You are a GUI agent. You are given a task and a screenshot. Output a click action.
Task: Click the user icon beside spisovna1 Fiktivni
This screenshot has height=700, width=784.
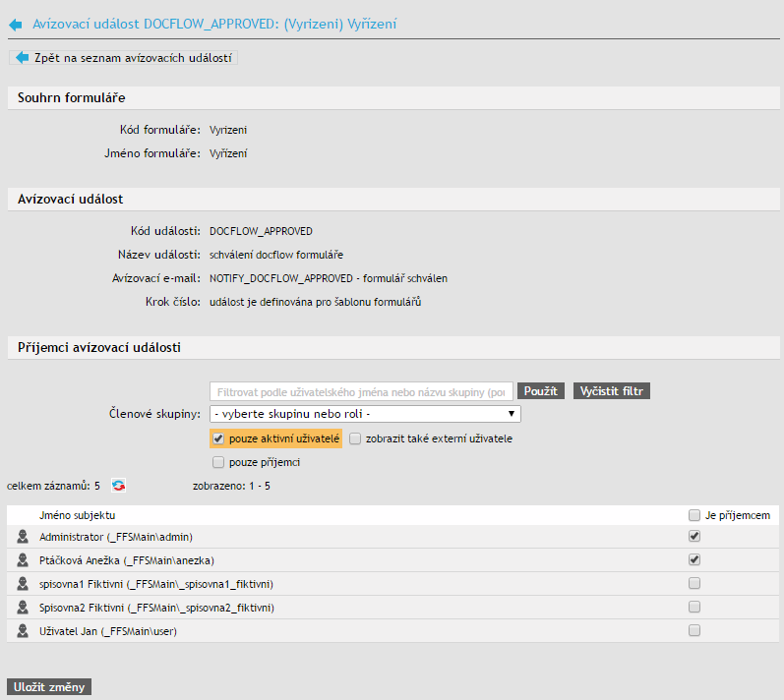click(23, 584)
